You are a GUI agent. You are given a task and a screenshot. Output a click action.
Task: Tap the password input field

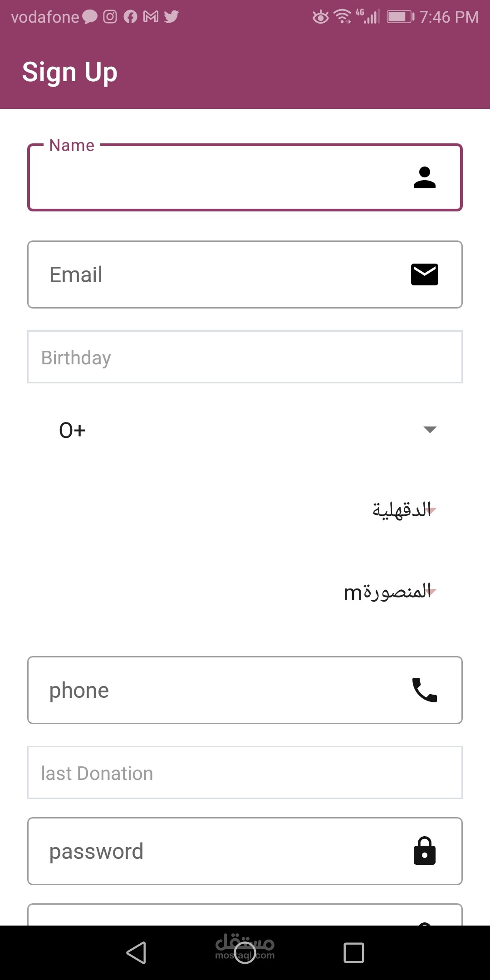(x=218, y=851)
